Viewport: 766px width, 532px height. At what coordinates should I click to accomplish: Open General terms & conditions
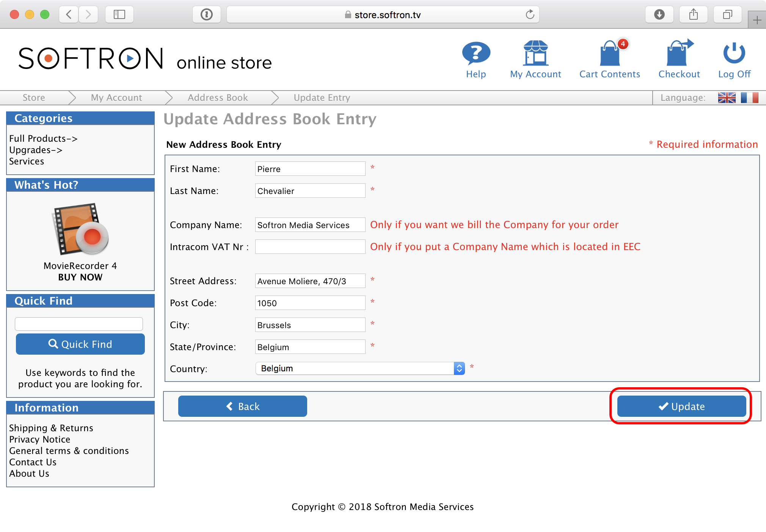pos(69,451)
